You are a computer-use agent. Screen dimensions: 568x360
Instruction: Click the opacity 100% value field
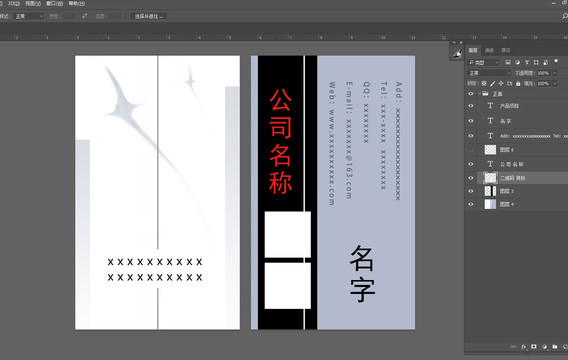tap(543, 73)
